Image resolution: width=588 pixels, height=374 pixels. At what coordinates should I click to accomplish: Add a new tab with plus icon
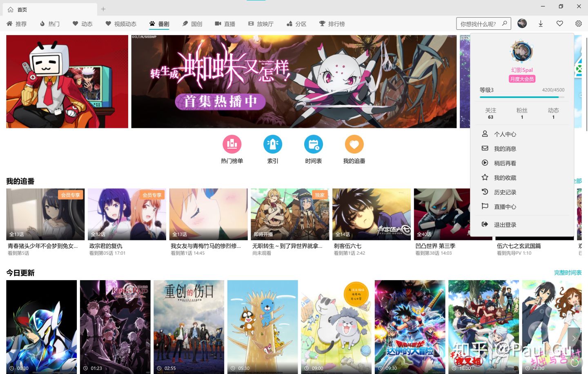point(103,9)
